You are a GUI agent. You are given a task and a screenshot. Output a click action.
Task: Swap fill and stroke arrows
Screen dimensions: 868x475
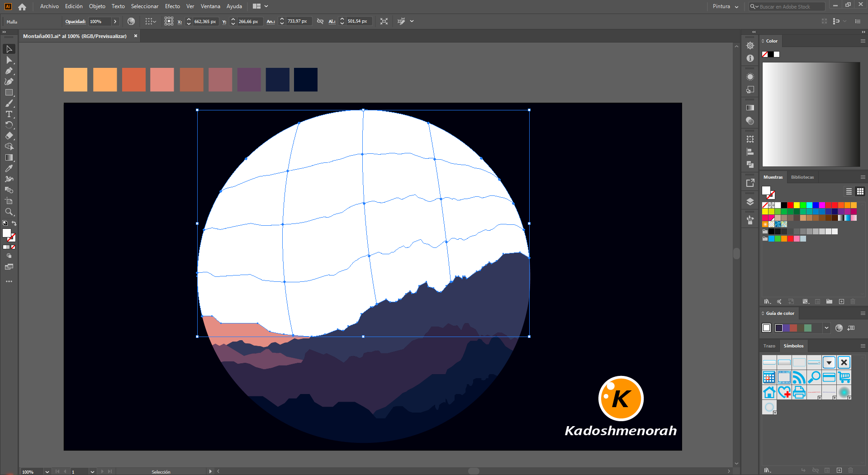(x=14, y=223)
